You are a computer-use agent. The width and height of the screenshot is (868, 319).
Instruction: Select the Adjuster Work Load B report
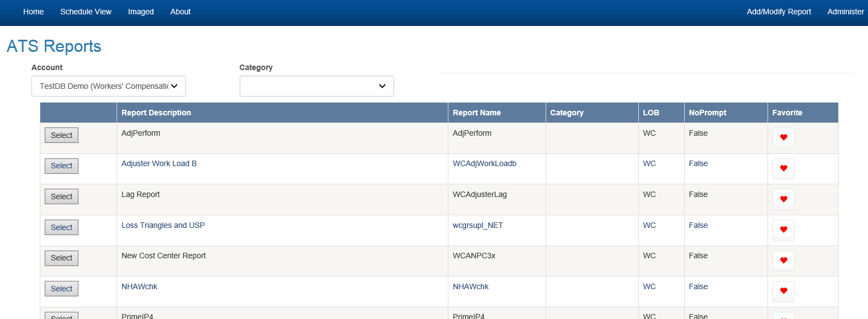(x=61, y=166)
